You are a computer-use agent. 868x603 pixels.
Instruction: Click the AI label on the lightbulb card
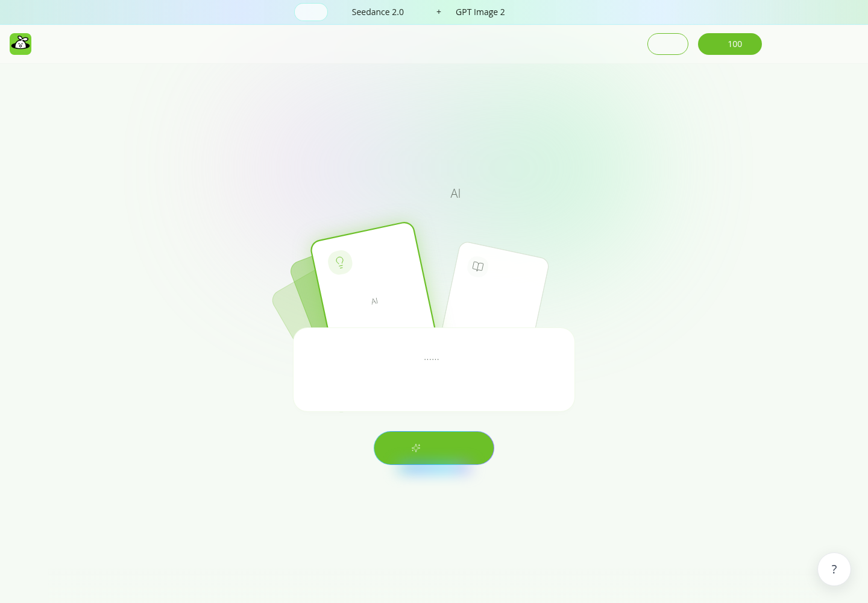[374, 301]
